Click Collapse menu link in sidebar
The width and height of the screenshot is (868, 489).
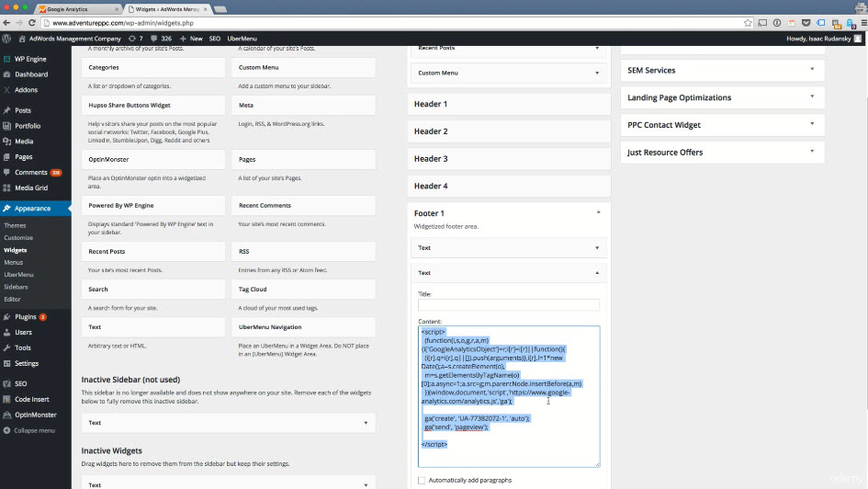pyautogui.click(x=33, y=430)
